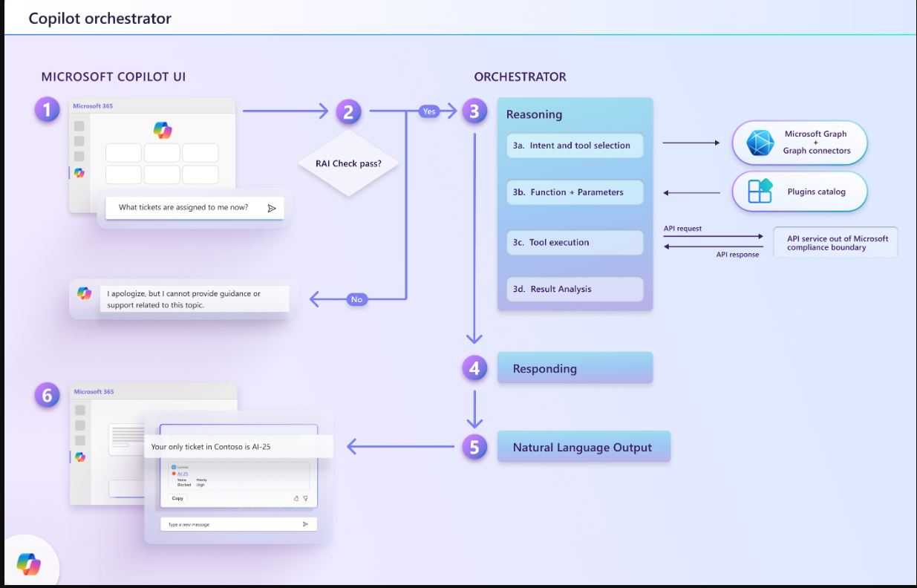This screenshot has width=917, height=588.
Task: Click the 'Reasoning' heading
Action: click(x=534, y=114)
